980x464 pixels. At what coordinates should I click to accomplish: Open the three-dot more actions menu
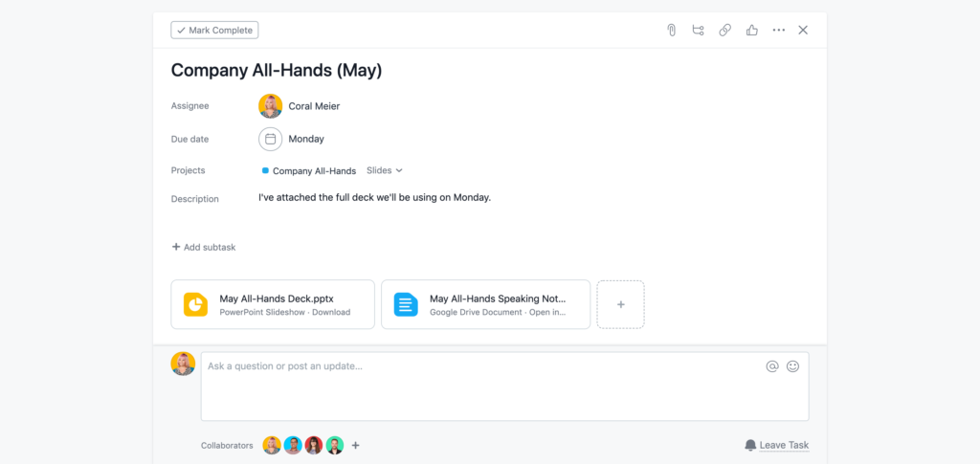pos(778,30)
